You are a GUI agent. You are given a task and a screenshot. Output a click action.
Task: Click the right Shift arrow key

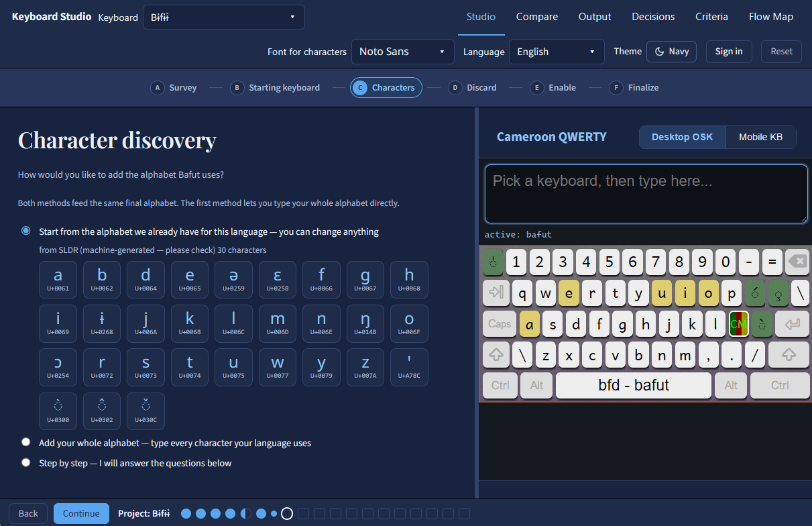789,355
